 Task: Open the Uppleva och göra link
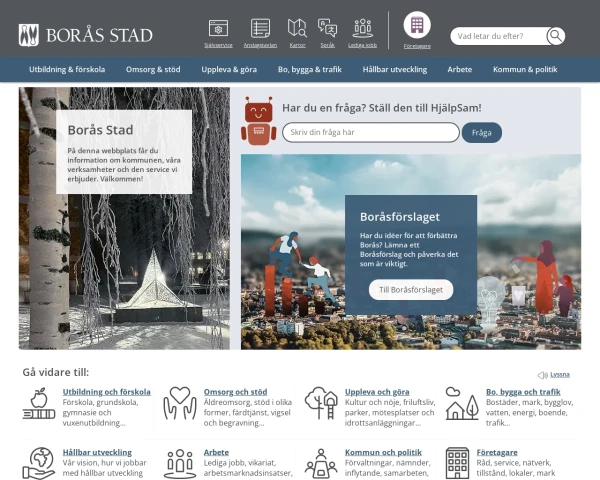coord(377,392)
